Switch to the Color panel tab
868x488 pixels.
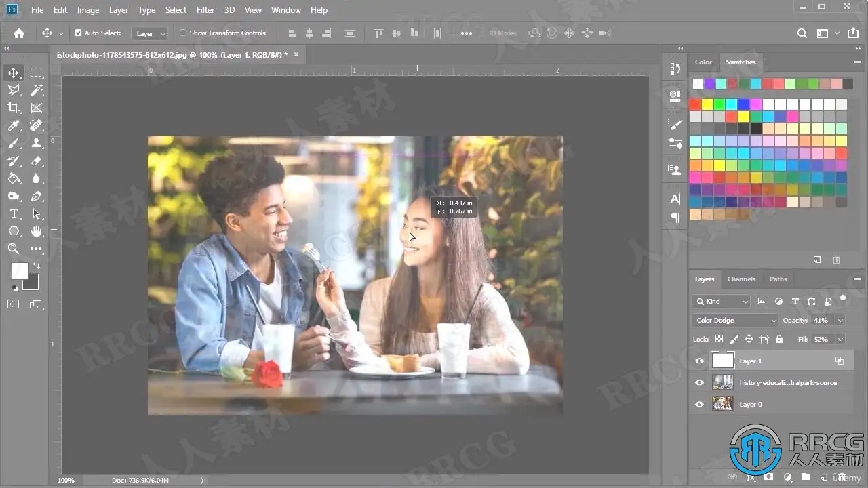point(703,62)
